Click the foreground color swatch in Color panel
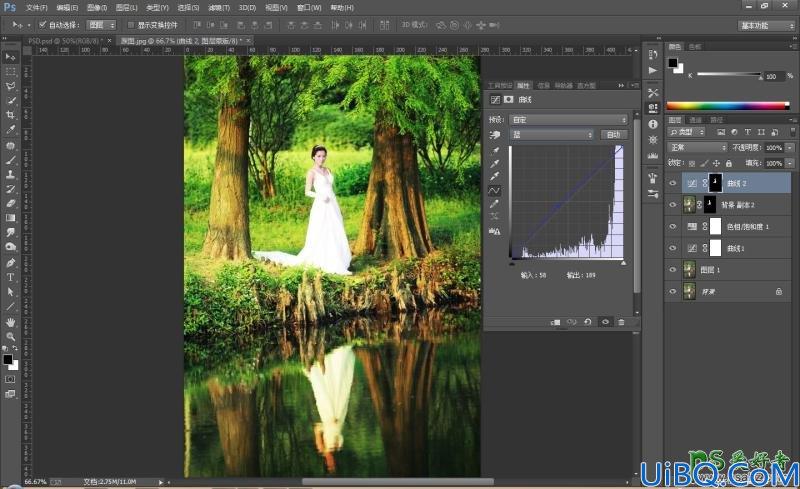Image resolution: width=800 pixels, height=489 pixels. 673,63
